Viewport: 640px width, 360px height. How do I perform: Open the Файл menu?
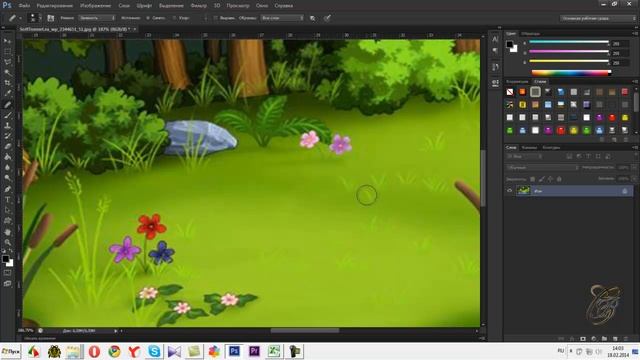coord(24,6)
